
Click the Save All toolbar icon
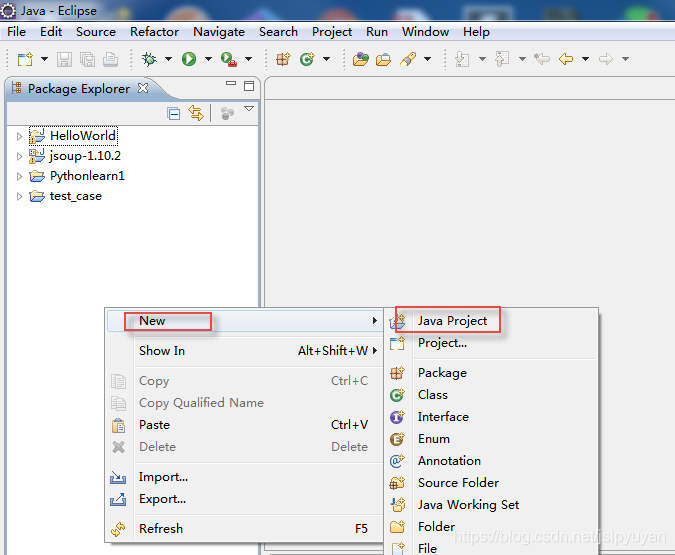[87, 59]
